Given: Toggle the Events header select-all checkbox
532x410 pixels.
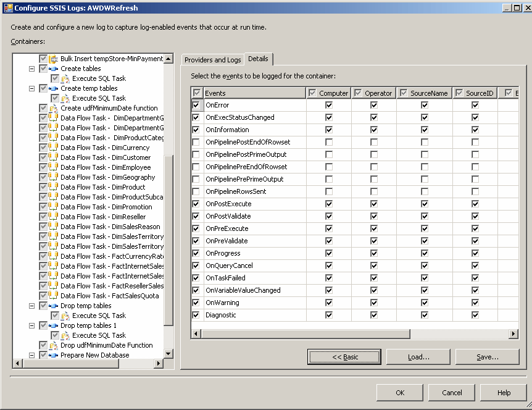Looking at the screenshot, I should pos(197,93).
